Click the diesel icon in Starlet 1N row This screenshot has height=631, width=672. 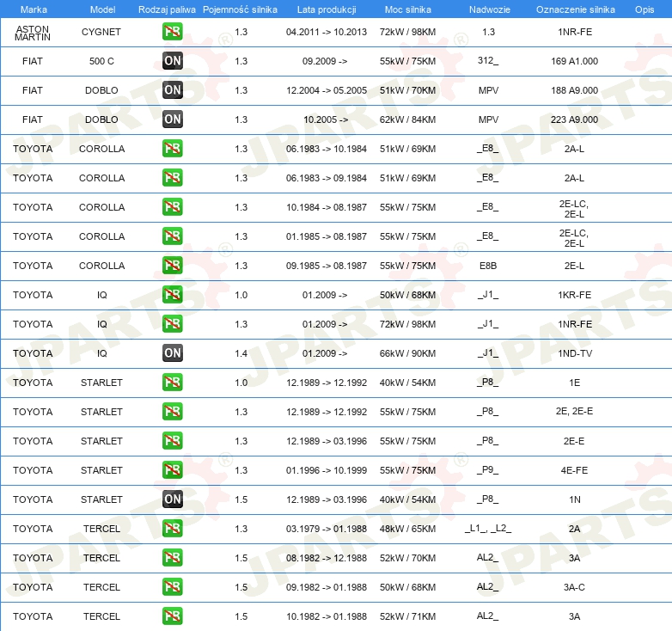173,499
